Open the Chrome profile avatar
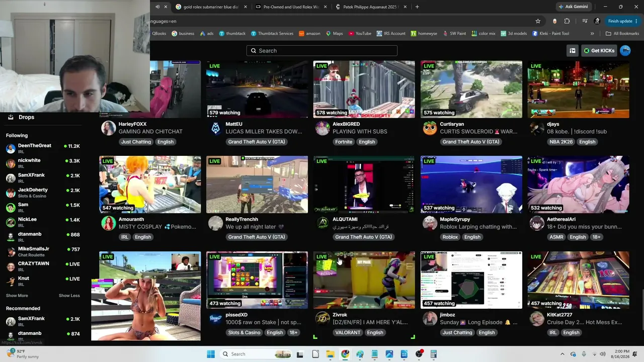This screenshot has width=644, height=362. pos(597,21)
